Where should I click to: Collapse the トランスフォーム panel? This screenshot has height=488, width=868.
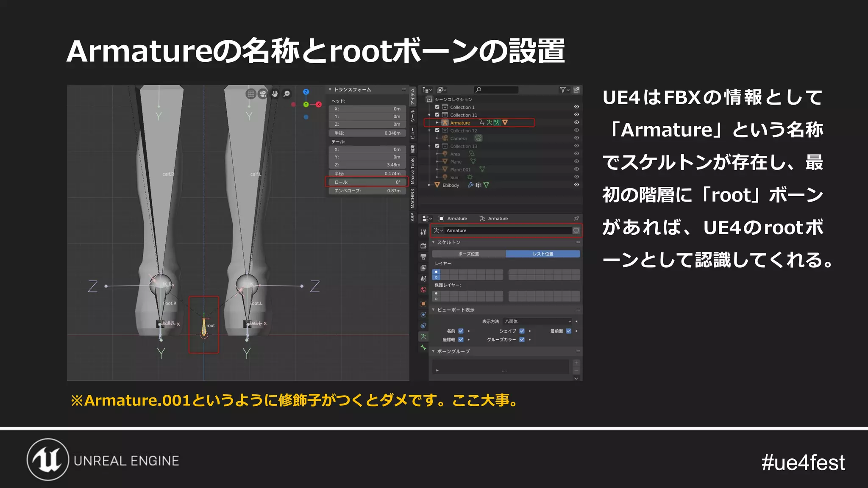330,90
